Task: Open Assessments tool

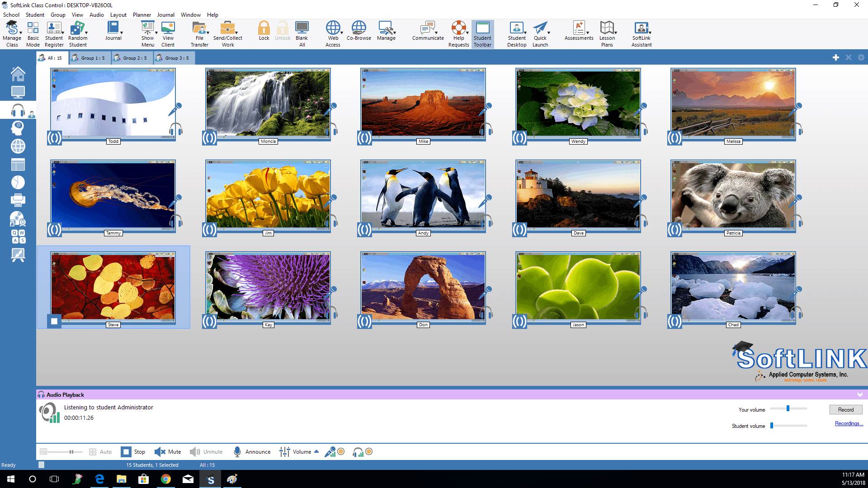Action: point(579,31)
